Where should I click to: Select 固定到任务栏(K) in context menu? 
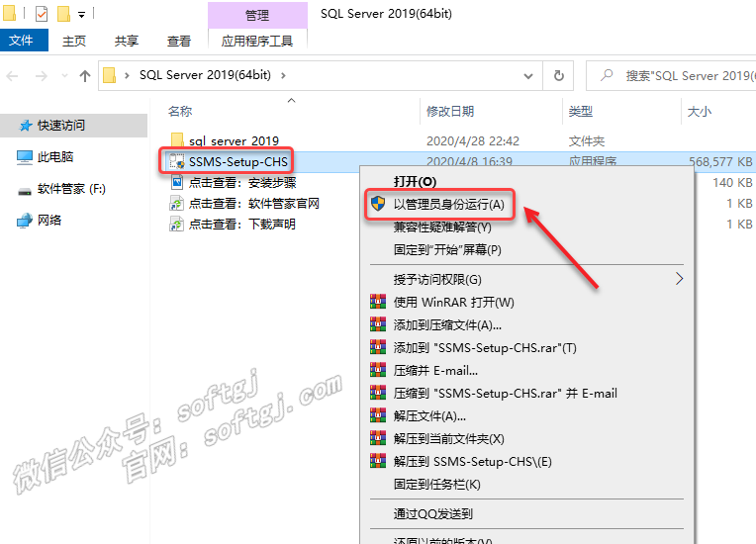click(436, 484)
